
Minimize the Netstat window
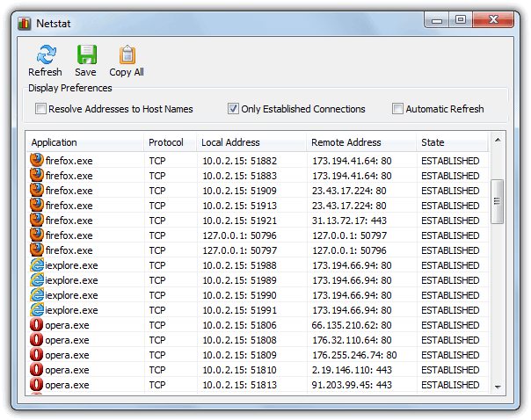tap(437, 20)
